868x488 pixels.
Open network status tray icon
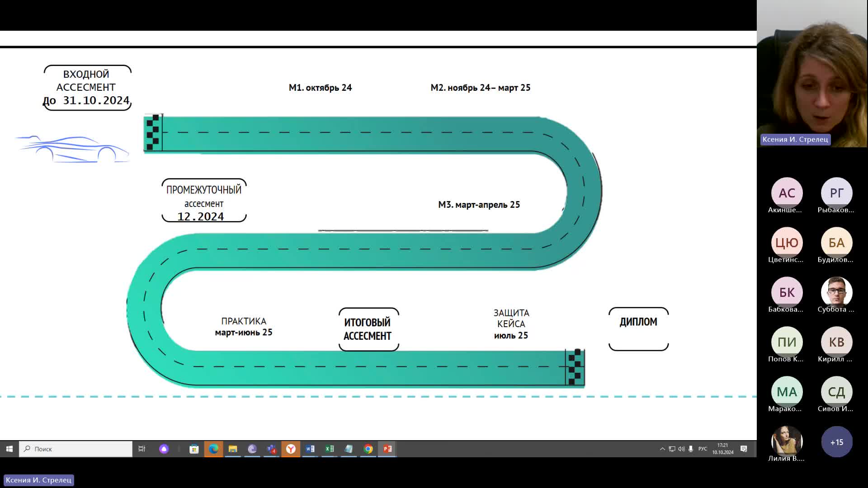[x=672, y=449]
